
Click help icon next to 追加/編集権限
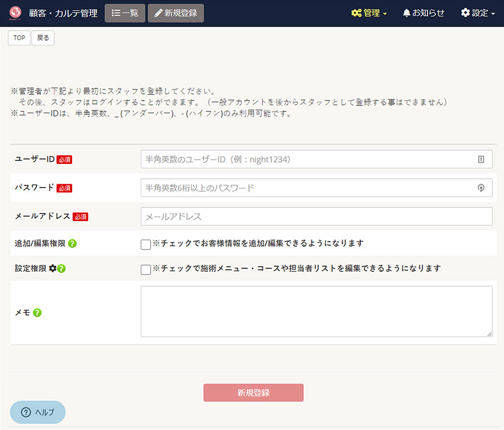[72, 244]
